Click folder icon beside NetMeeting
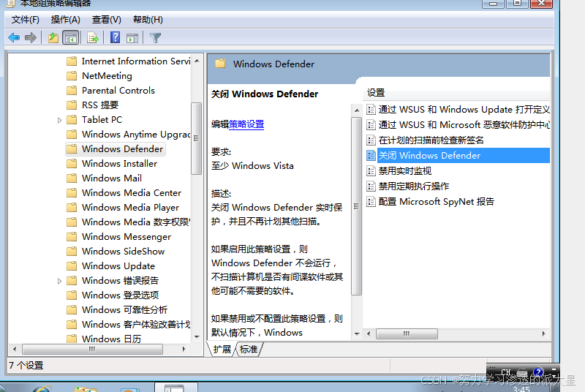The height and width of the screenshot is (392, 585). click(72, 76)
